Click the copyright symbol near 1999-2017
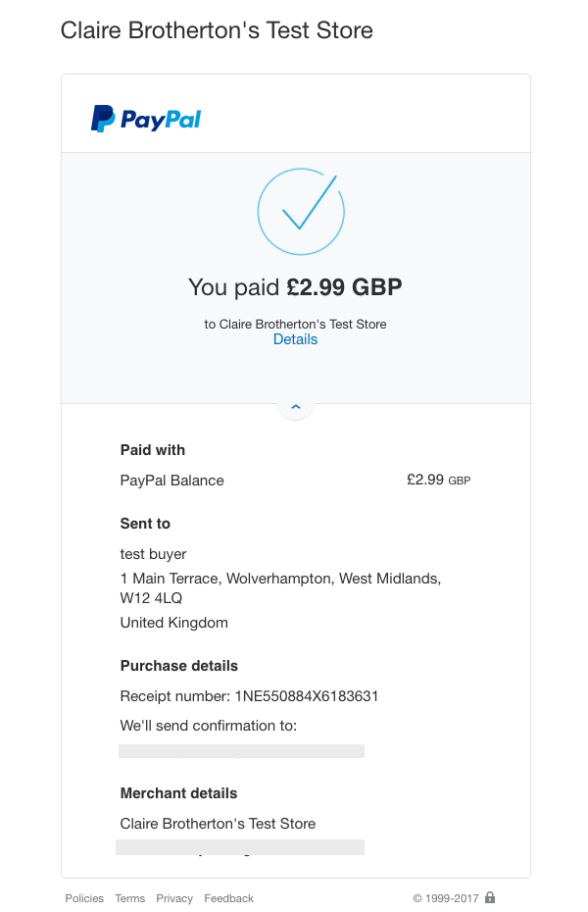This screenshot has width=588, height=912. 418,897
